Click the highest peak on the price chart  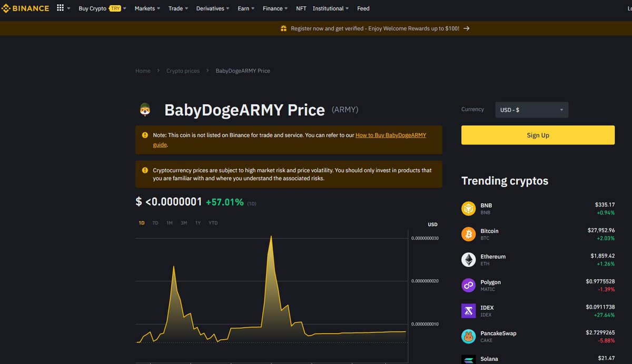click(x=271, y=237)
